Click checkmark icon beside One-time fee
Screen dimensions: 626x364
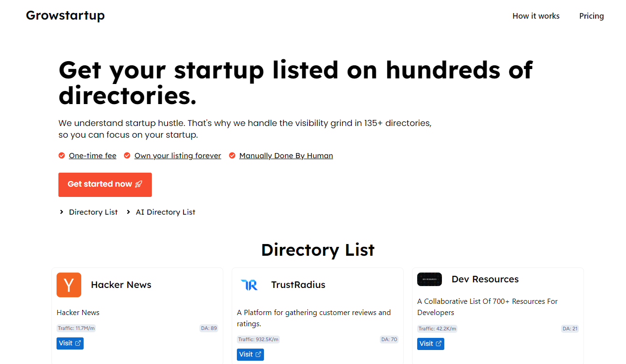62,155
